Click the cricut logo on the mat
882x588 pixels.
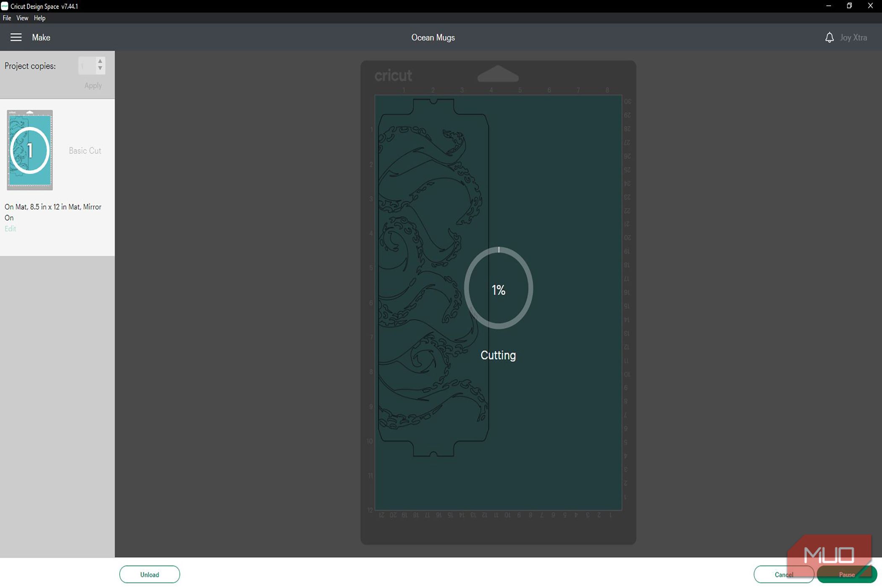tap(393, 76)
